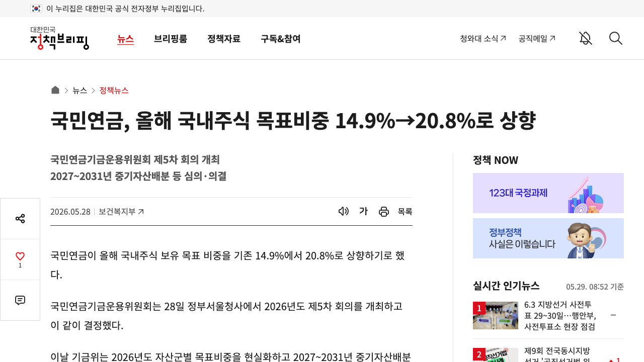The height and width of the screenshot is (362, 644).
Task: Open the 123대 국정과제 banner
Action: tap(548, 193)
